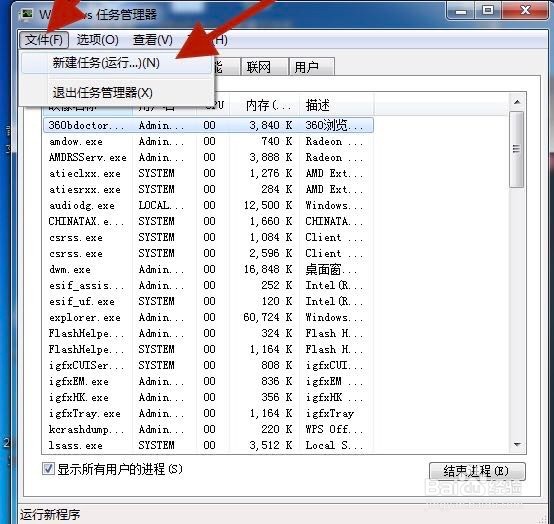The height and width of the screenshot is (524, 554).
Task: Open the 选项(O) menu
Action: coord(98,40)
